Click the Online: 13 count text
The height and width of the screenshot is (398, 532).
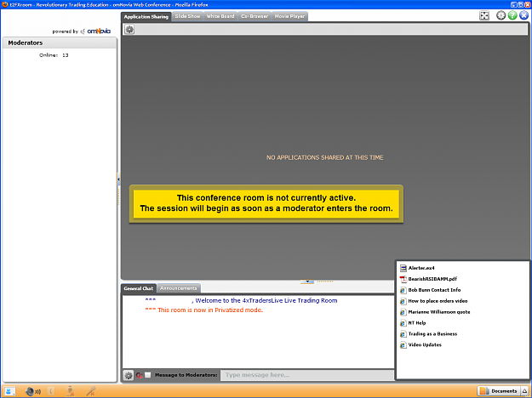(54, 55)
